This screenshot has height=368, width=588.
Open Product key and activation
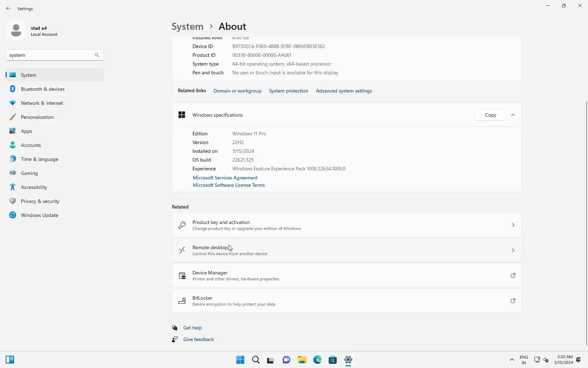tap(346, 225)
